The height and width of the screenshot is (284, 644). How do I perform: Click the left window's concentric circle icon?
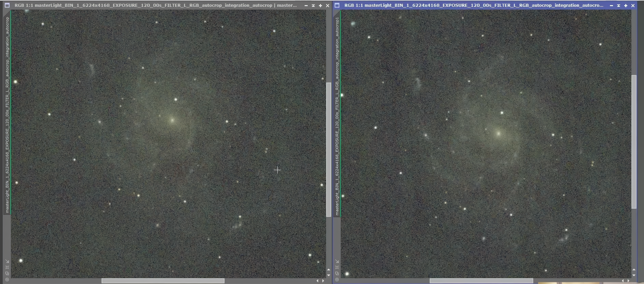[7, 280]
